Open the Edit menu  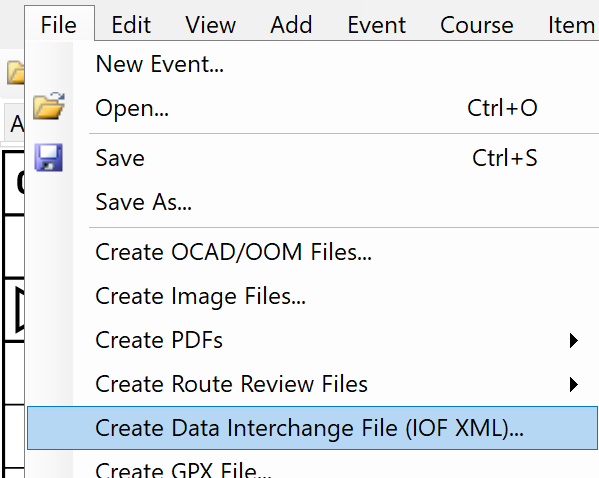(131, 25)
